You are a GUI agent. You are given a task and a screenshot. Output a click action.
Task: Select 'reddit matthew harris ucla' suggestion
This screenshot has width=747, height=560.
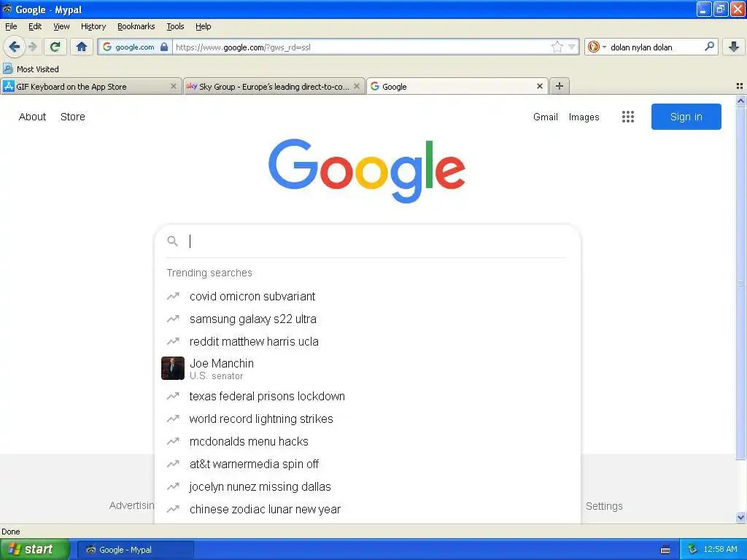coord(368,341)
